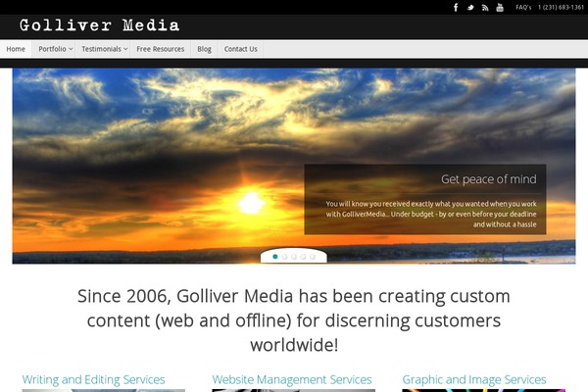Screen dimensions: 588x392
Task: Open the YouTube icon
Action: click(500, 7)
